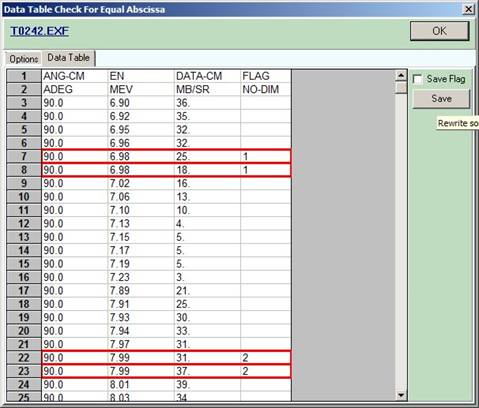Click the scrollbar up arrow
The image size is (479, 408).
point(401,75)
